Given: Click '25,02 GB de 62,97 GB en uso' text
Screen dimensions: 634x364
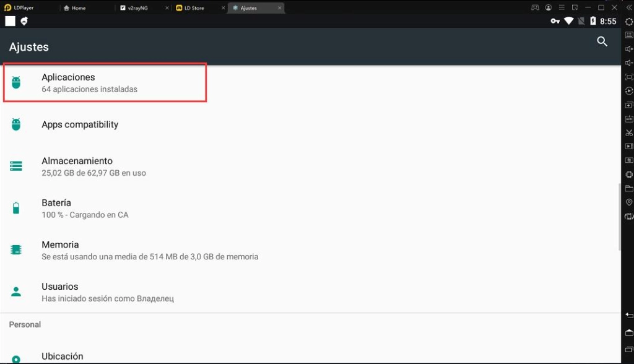Looking at the screenshot, I should (94, 173).
